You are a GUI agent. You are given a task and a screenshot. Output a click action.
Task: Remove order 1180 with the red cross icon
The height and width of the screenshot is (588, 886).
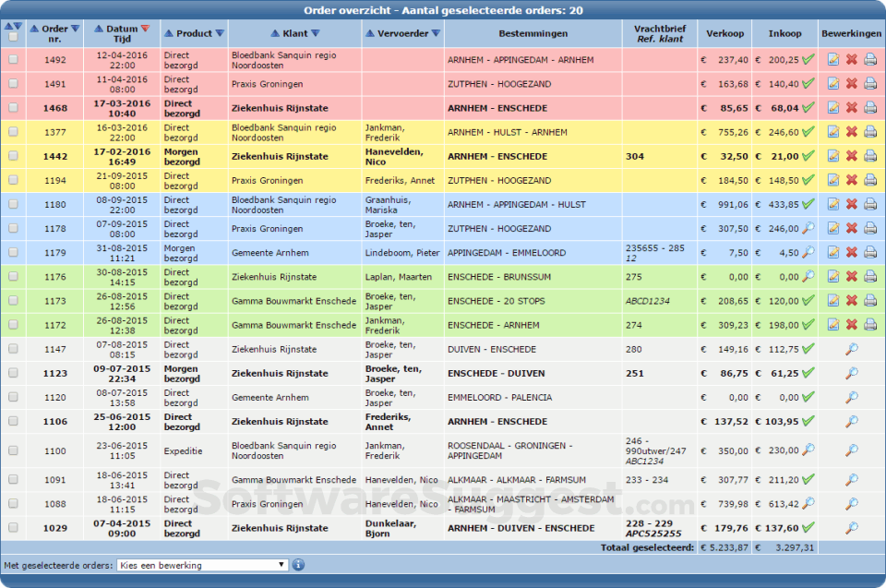(x=852, y=204)
